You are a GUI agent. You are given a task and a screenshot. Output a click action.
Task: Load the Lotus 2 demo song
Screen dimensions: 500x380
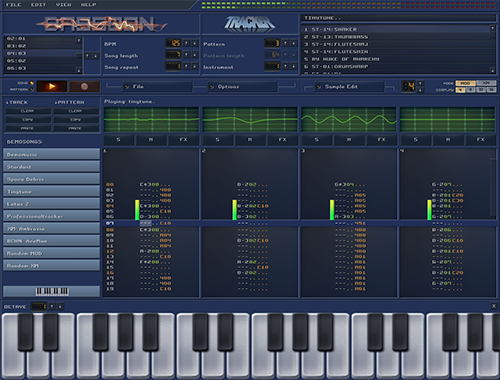click(x=52, y=204)
